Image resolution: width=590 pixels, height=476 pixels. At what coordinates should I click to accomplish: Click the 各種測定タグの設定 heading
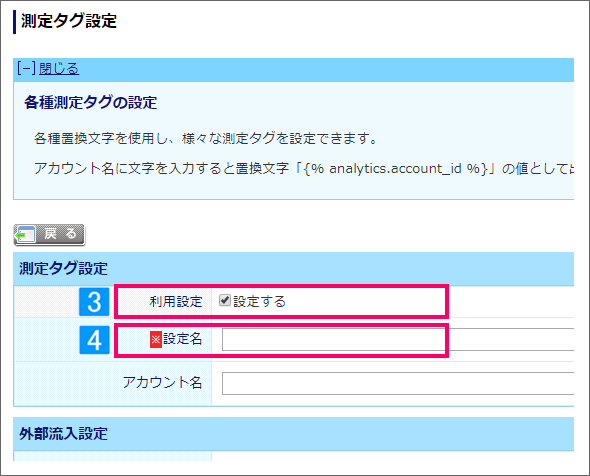[91, 102]
